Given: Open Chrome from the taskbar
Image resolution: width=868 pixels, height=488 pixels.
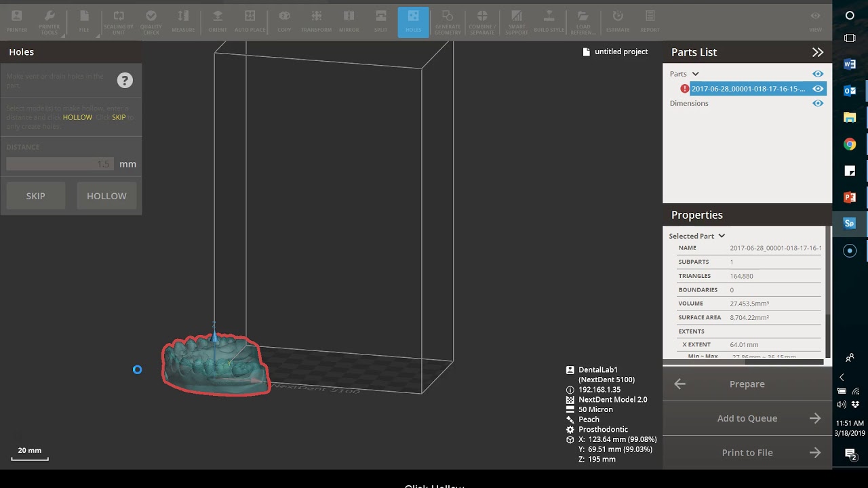Looking at the screenshot, I should 850,144.
